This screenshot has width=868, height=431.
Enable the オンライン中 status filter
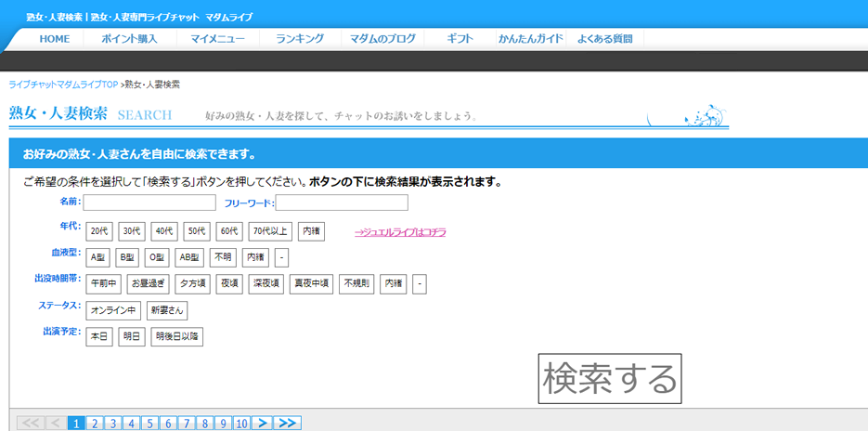pos(113,310)
